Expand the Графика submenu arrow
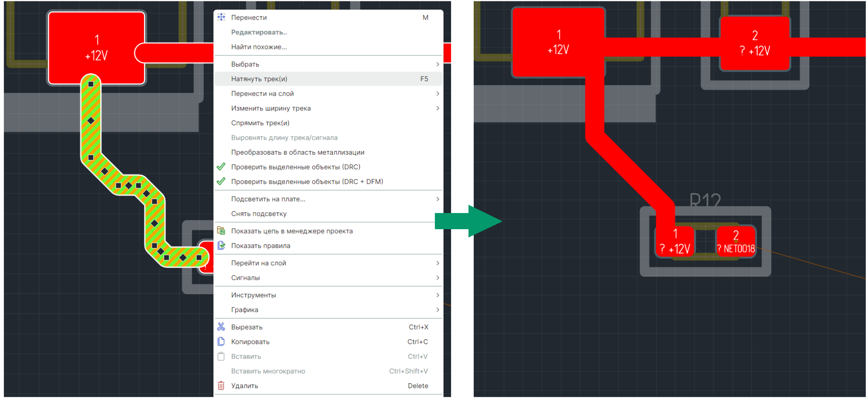This screenshot has width=868, height=399. click(x=437, y=310)
